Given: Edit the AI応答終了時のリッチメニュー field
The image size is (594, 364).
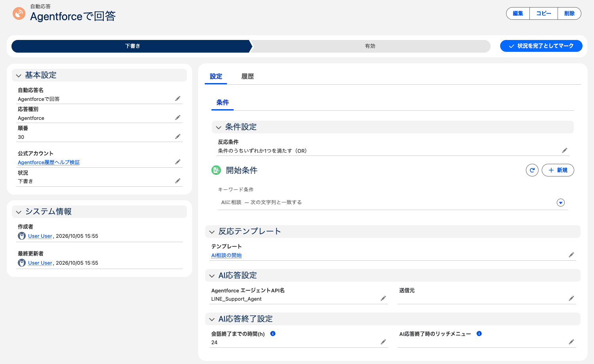Looking at the screenshot, I should pyautogui.click(x=571, y=342).
